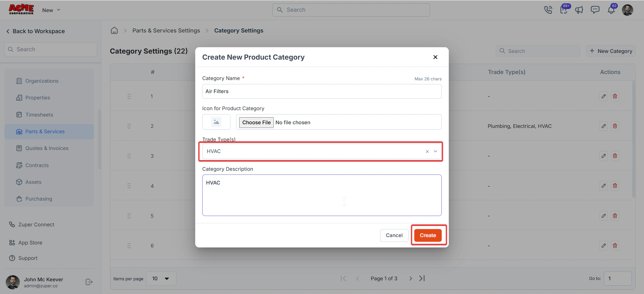Clear the HVAC trade type selection

coord(427,152)
